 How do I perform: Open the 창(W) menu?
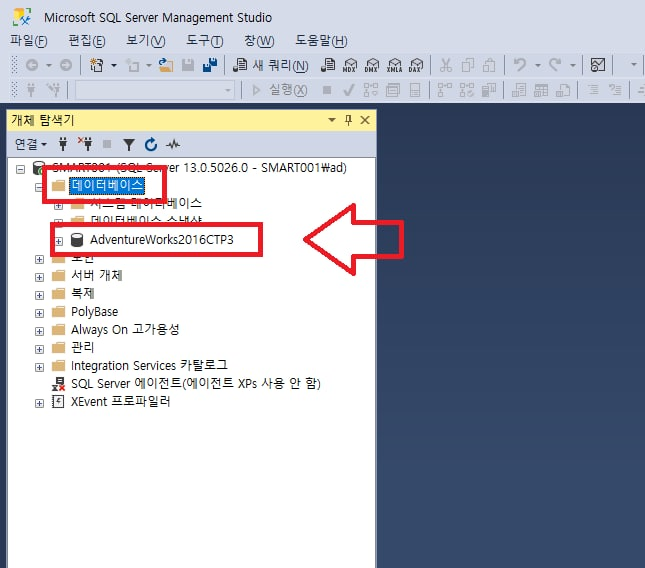[x=259, y=41]
